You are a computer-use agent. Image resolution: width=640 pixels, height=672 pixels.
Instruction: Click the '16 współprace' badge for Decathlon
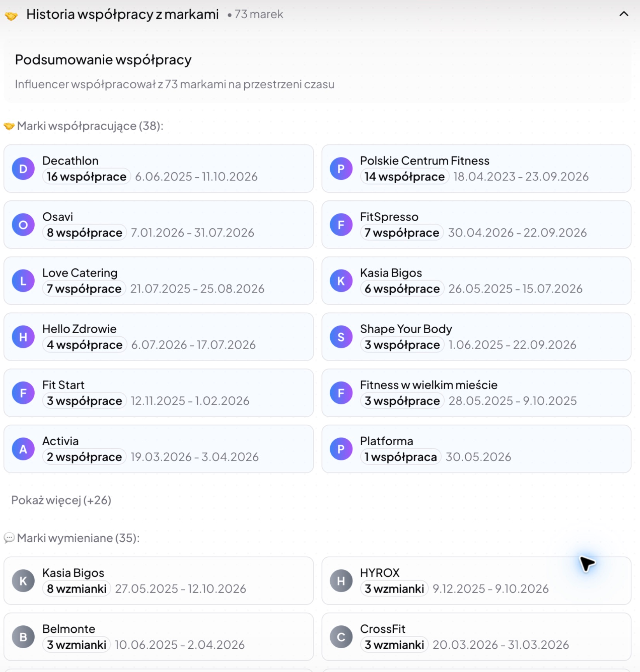86,177
